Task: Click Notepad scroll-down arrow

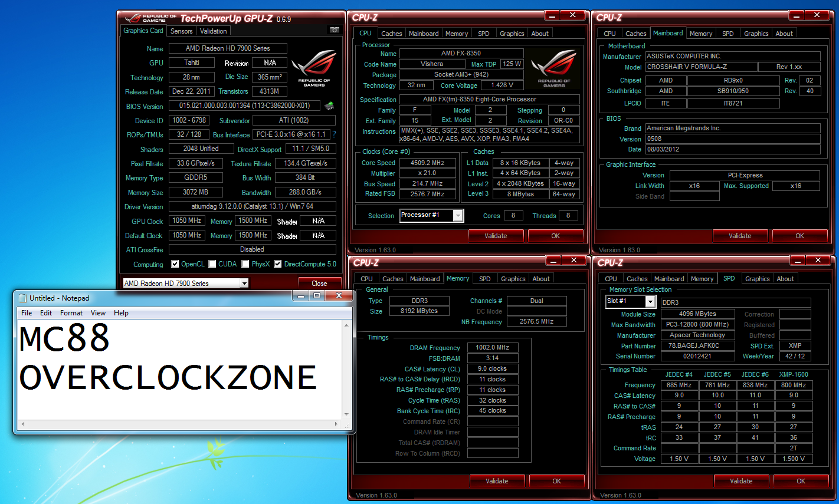Action: tap(346, 414)
